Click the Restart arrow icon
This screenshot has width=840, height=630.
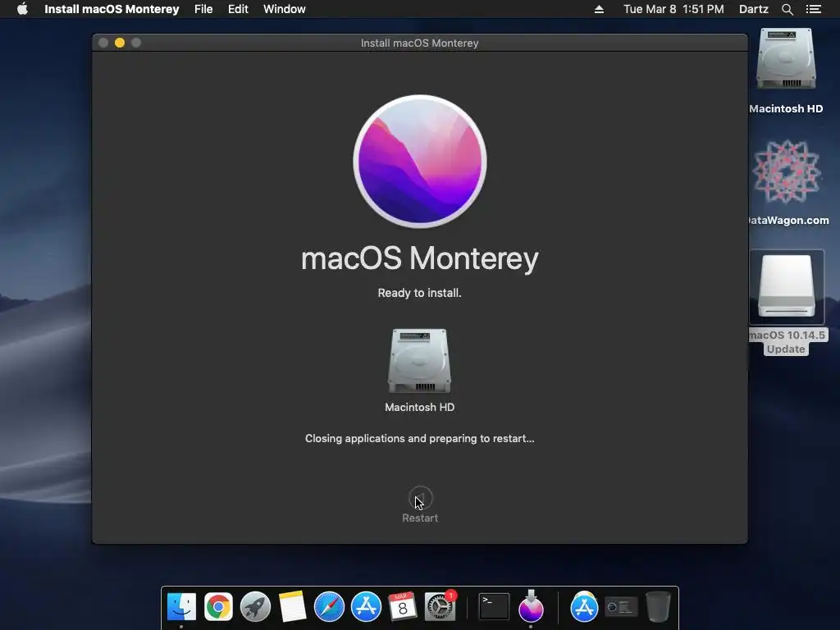click(420, 498)
